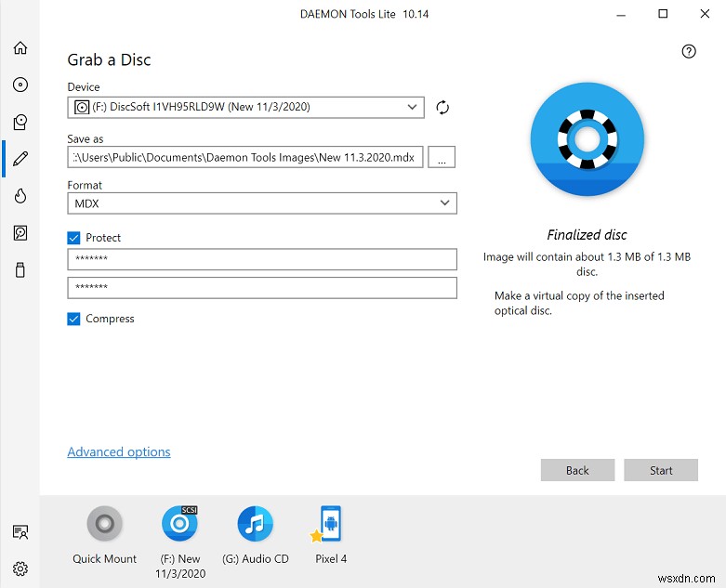Minimize the DAEMON Tools Lite window
The height and width of the screenshot is (588, 726).
pos(621,14)
